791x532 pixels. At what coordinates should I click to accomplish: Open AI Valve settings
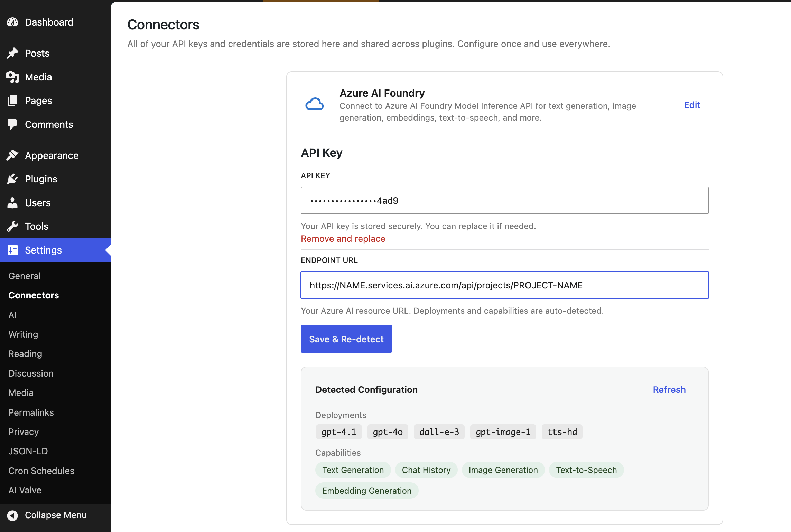25,490
